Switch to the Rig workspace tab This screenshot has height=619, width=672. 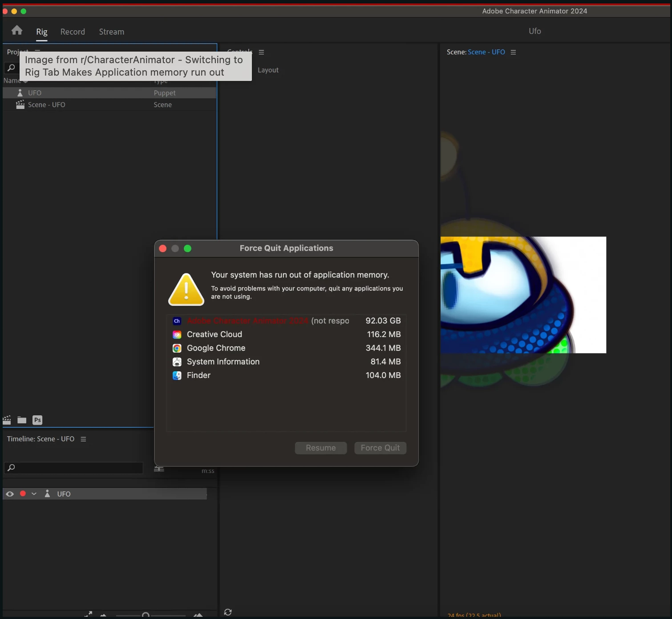click(x=41, y=32)
